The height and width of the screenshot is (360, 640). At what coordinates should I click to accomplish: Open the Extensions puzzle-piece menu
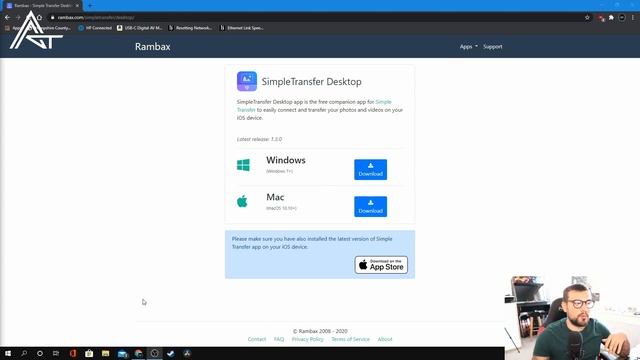(611, 18)
